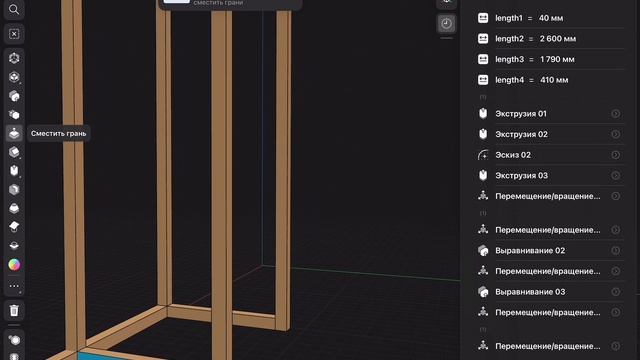640x360 pixels.
Task: Click the Экструзия 01 extrude step icon
Action: tap(483, 113)
